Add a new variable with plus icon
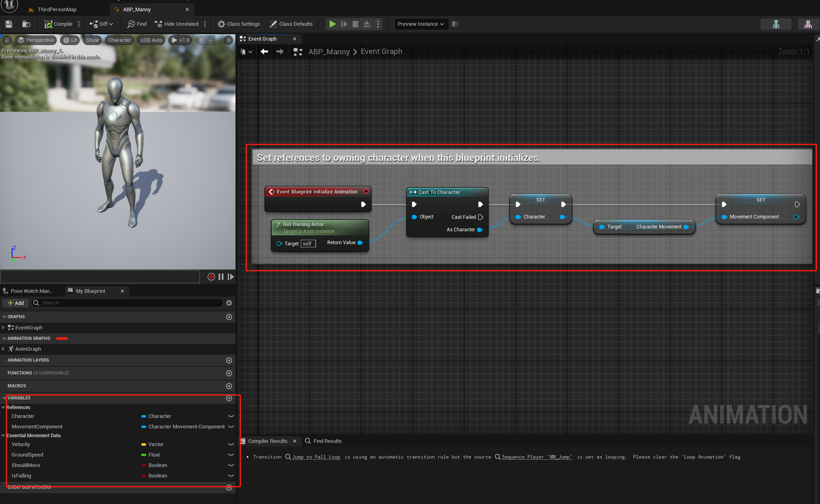 pos(229,398)
